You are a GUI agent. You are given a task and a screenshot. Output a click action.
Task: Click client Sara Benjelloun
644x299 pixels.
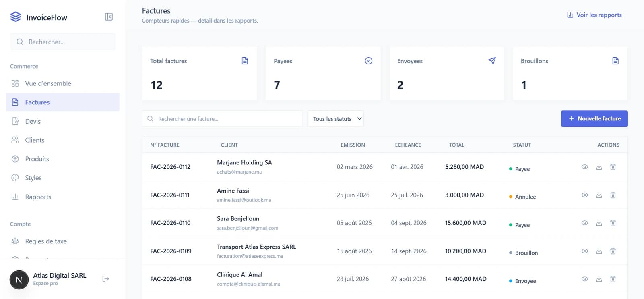point(238,219)
